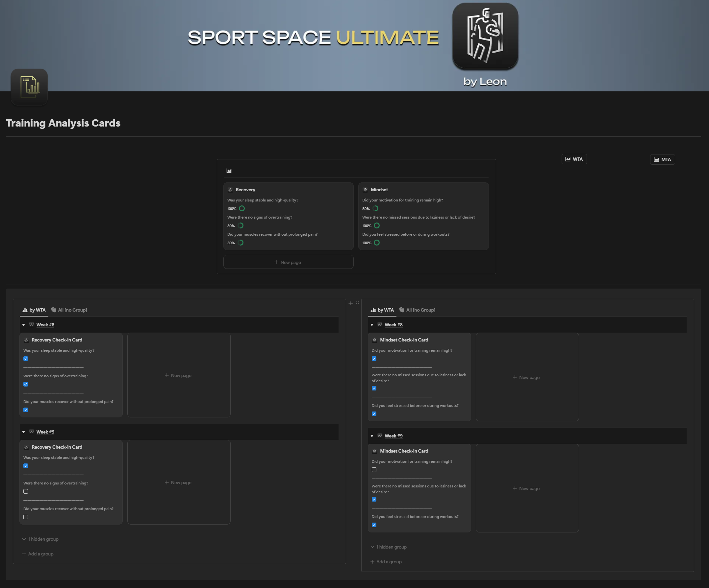Click the Recovery card icon in summary panel

pyautogui.click(x=230, y=190)
